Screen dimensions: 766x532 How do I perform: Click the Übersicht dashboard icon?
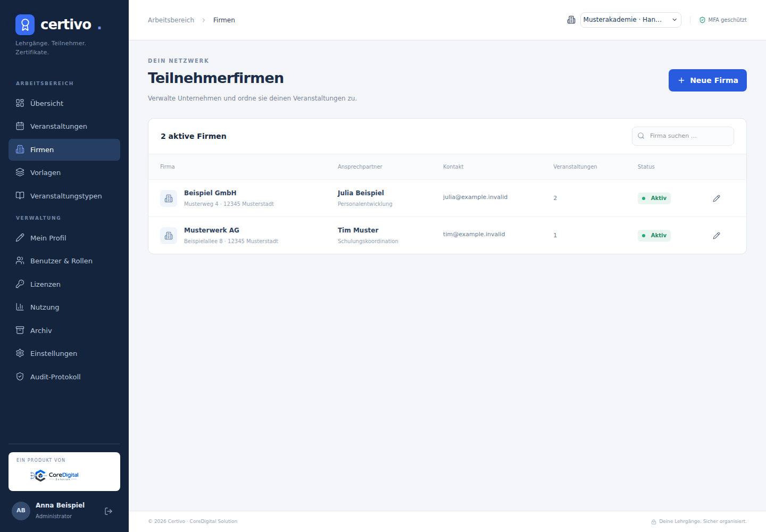click(x=20, y=103)
